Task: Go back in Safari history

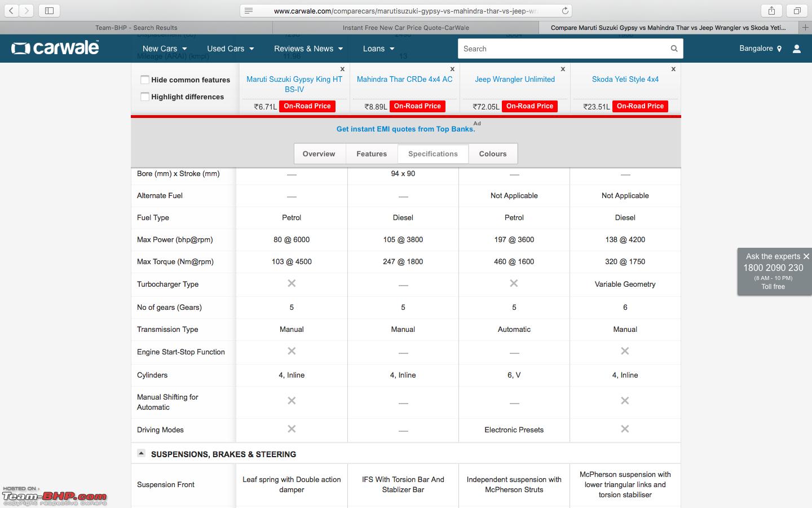Action: tap(11, 10)
